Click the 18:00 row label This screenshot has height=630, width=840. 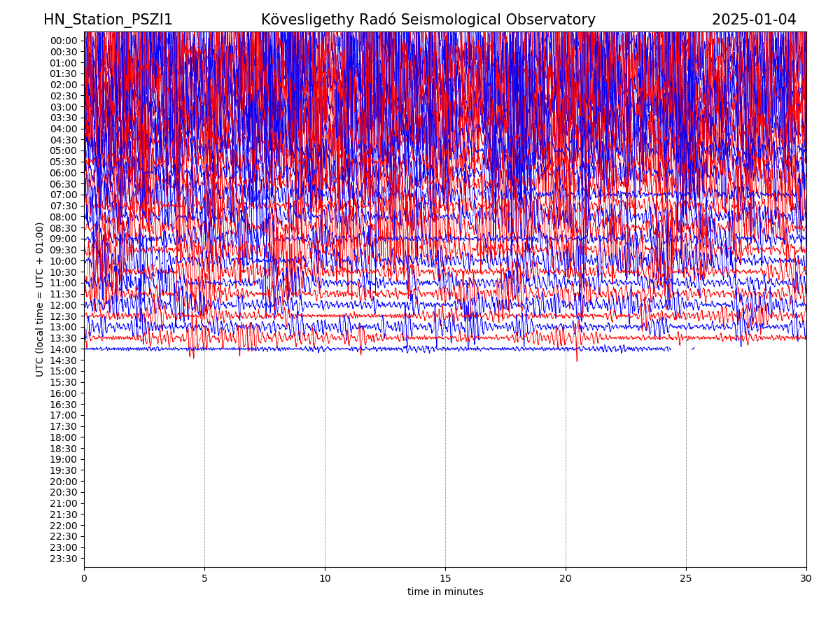(x=64, y=437)
